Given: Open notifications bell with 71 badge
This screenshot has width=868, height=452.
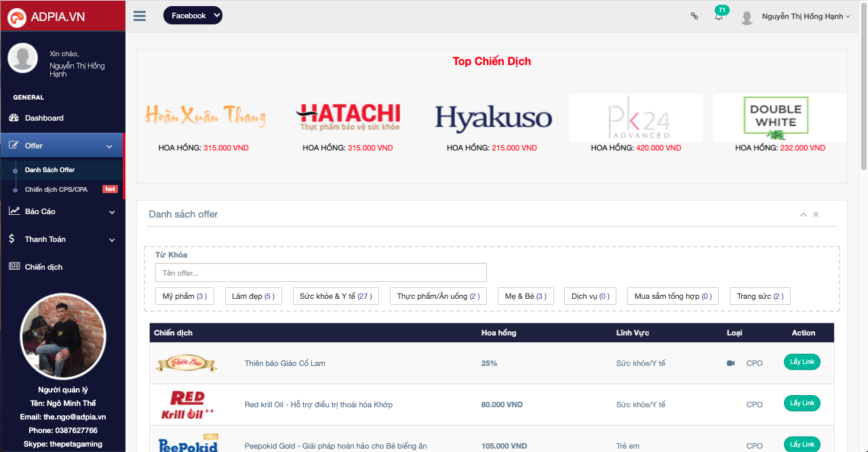Looking at the screenshot, I should click(719, 16).
